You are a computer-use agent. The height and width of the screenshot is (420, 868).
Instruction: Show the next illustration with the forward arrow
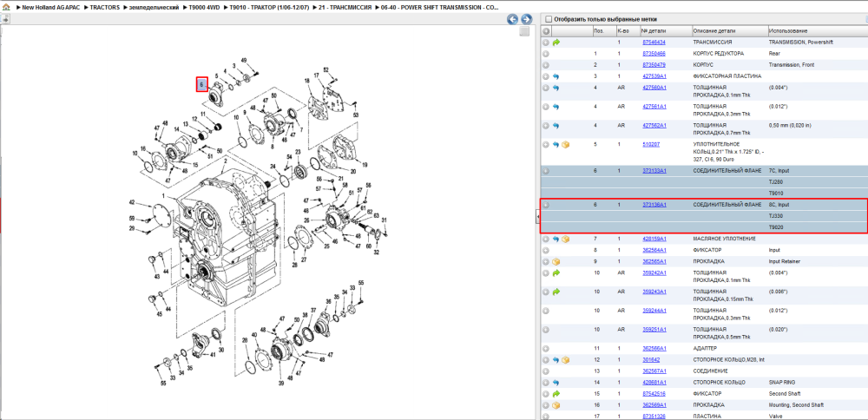(527, 19)
